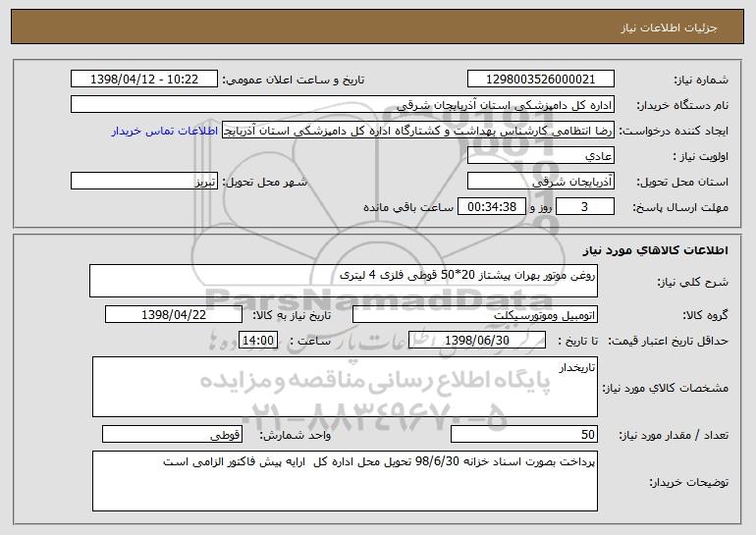The height and width of the screenshot is (535, 756).
Task: Click the delivery city field تبریز
Action: [144, 182]
